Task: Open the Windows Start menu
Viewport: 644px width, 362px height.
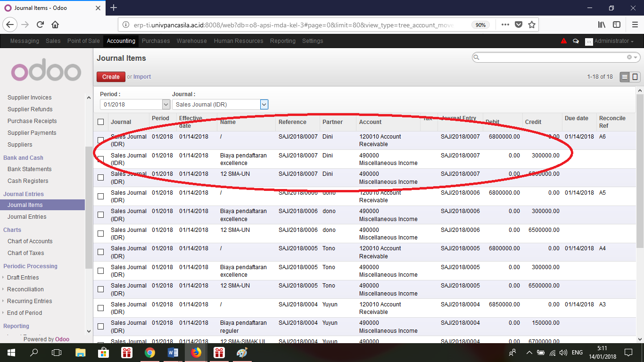Action: [x=11, y=353]
